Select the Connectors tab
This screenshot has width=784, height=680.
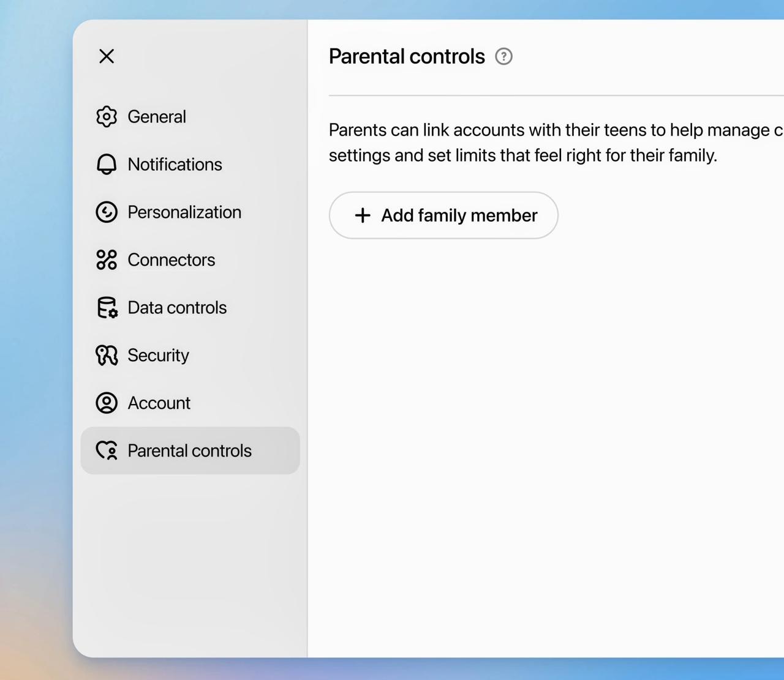[190, 260]
